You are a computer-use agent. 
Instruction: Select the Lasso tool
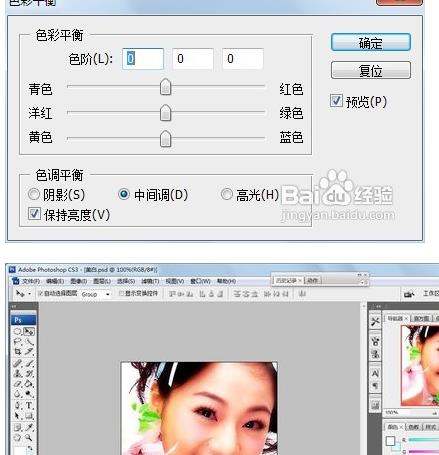[18, 342]
